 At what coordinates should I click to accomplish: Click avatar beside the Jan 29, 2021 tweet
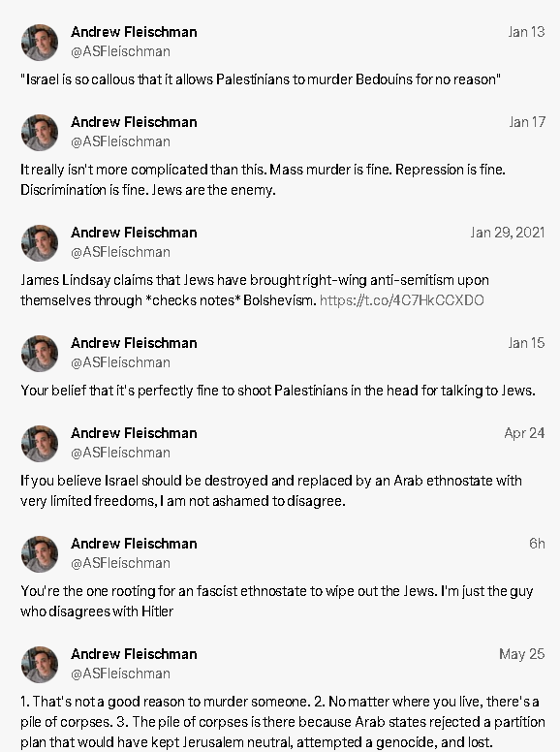click(40, 242)
